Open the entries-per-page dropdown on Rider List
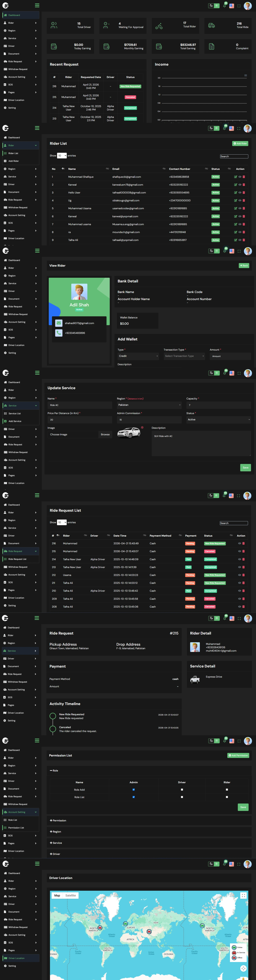This screenshot has height=980, width=256. [62, 156]
